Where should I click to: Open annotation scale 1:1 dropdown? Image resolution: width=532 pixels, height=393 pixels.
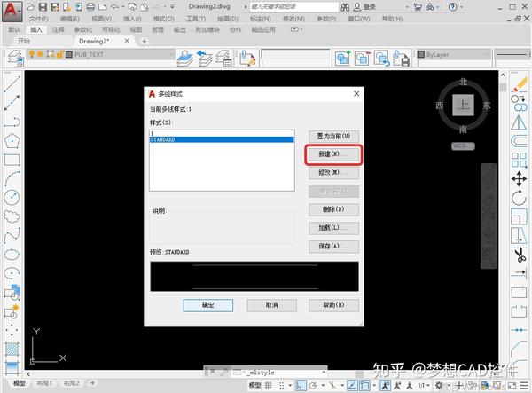[423, 386]
